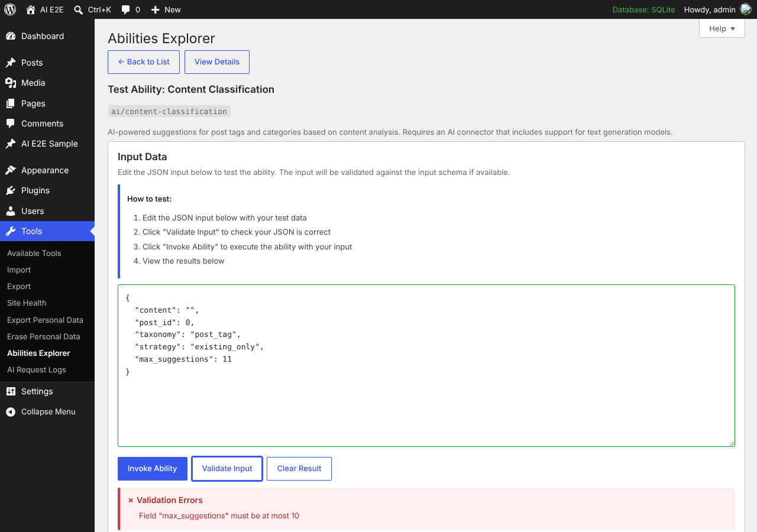This screenshot has width=757, height=532.
Task: Open Erase Personal Data page
Action: point(44,336)
